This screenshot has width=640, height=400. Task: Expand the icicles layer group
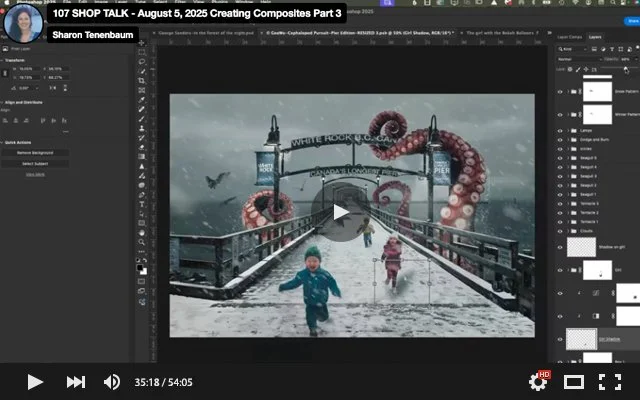coord(568,149)
